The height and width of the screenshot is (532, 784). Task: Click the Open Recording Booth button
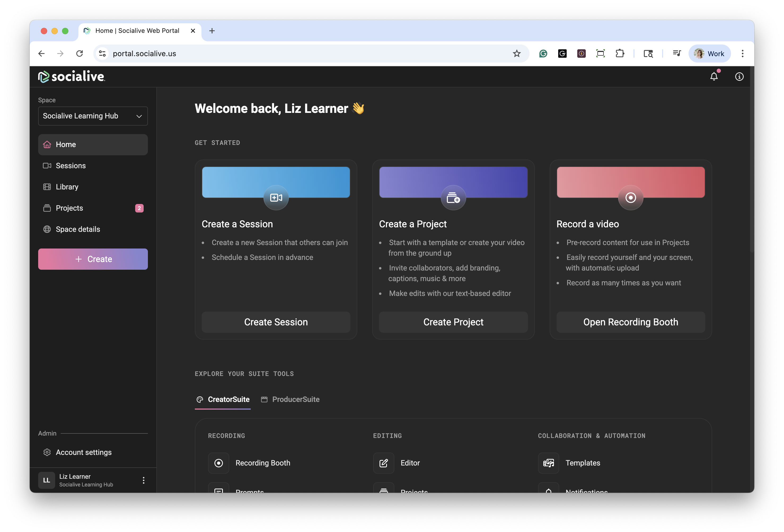pos(630,322)
